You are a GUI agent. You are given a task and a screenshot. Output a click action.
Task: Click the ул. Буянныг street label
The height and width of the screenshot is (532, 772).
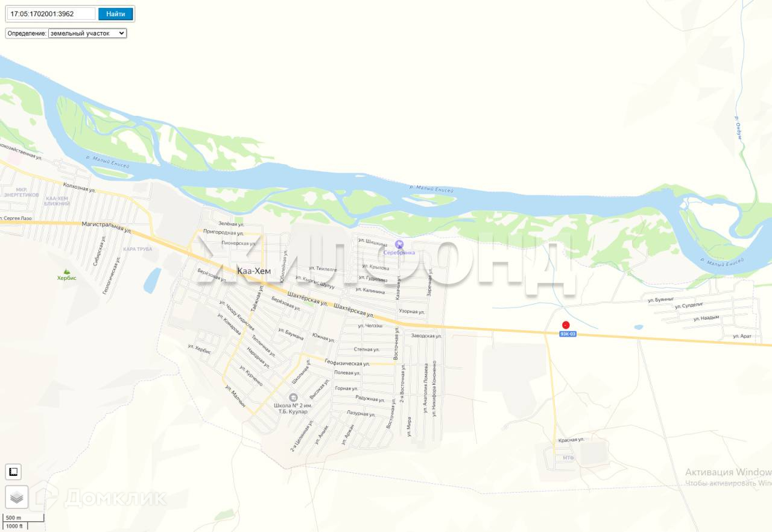click(660, 299)
